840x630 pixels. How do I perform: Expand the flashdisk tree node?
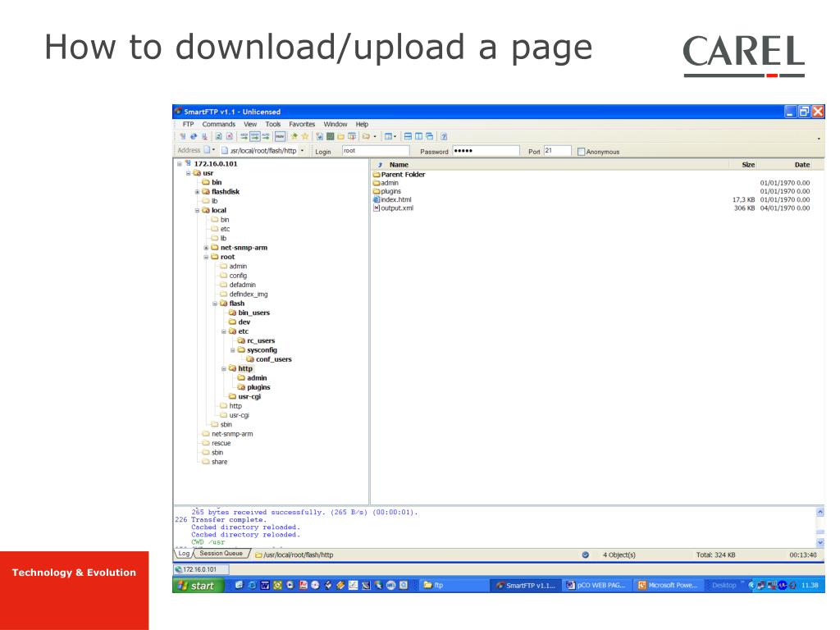click(197, 192)
